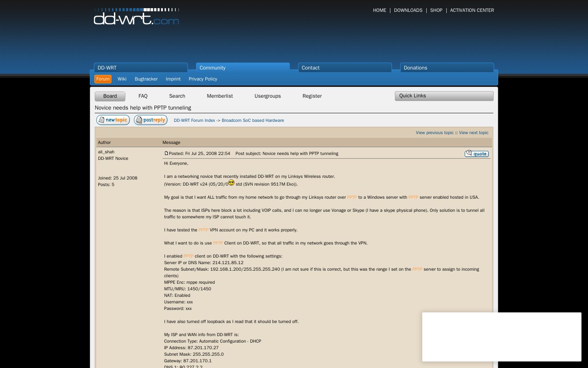Click the new topic button
The width and height of the screenshot is (588, 368).
click(113, 120)
